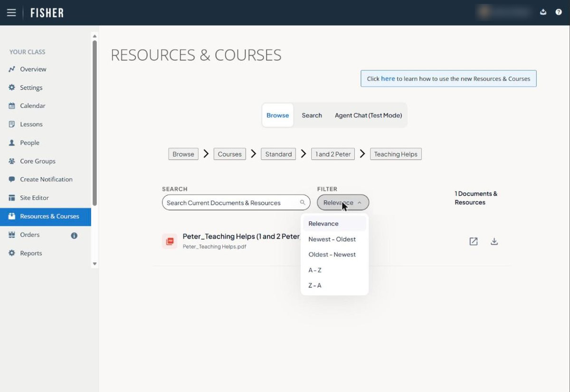
Task: Open the Agent Chat (Test Mode) tab
Action: click(x=368, y=115)
